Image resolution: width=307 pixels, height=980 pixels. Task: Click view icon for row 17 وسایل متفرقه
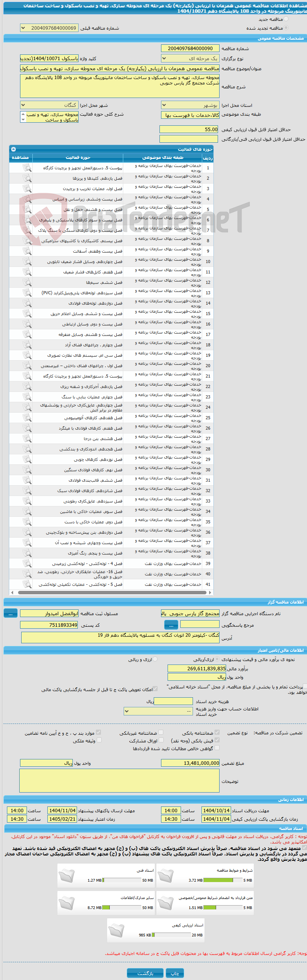point(27,334)
